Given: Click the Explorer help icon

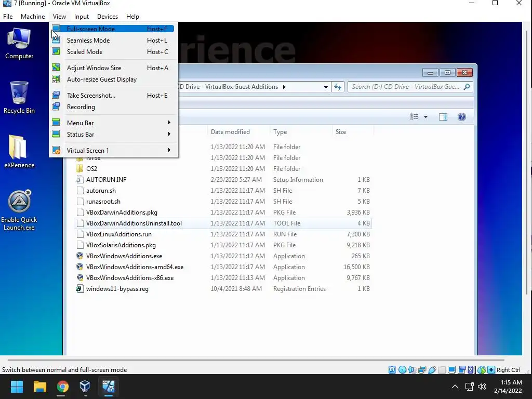Looking at the screenshot, I should point(462,117).
